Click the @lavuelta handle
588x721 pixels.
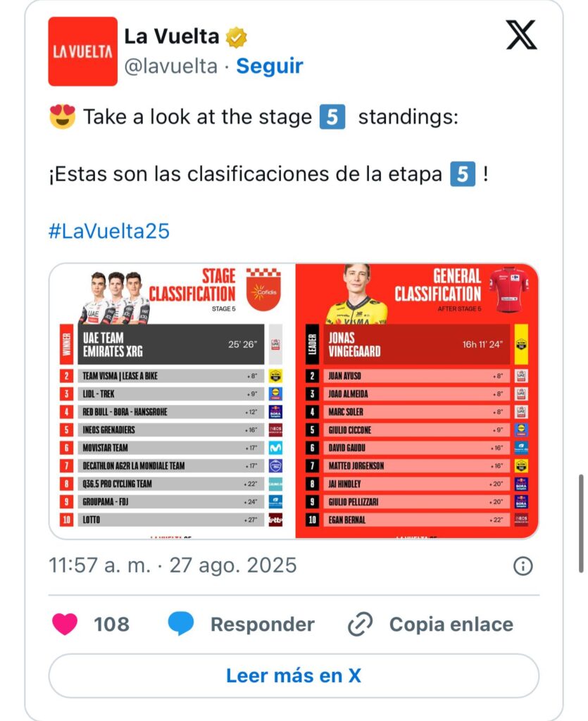click(170, 66)
